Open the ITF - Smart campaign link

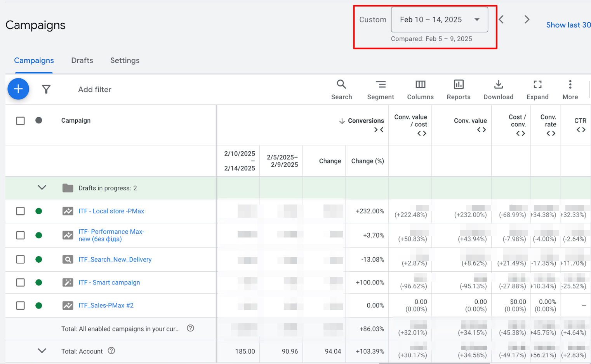pos(109,283)
